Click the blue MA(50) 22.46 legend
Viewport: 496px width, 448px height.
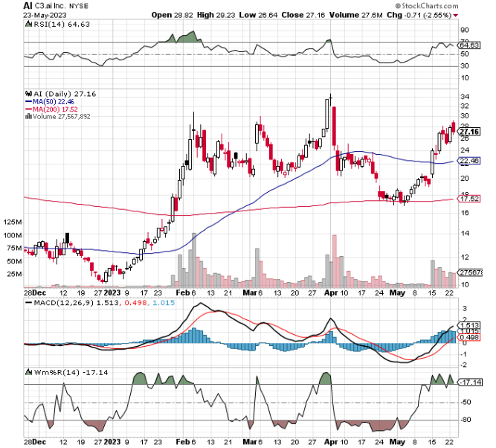point(50,102)
